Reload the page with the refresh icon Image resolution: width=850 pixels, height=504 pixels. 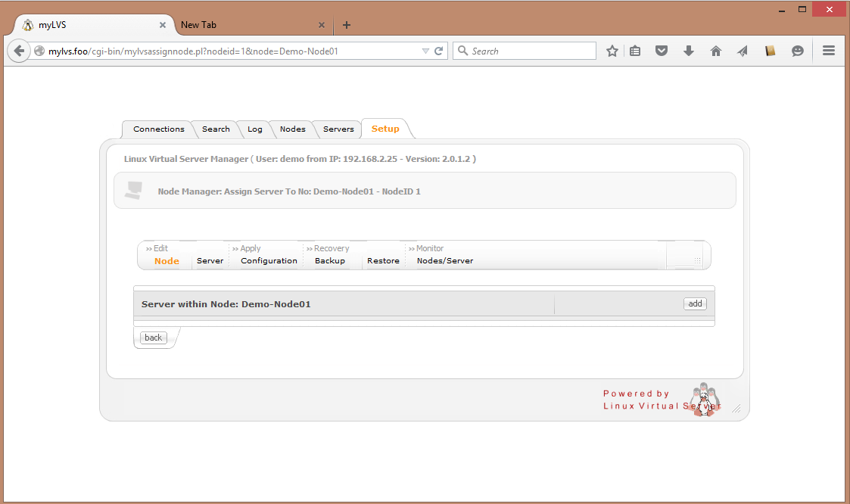[438, 51]
